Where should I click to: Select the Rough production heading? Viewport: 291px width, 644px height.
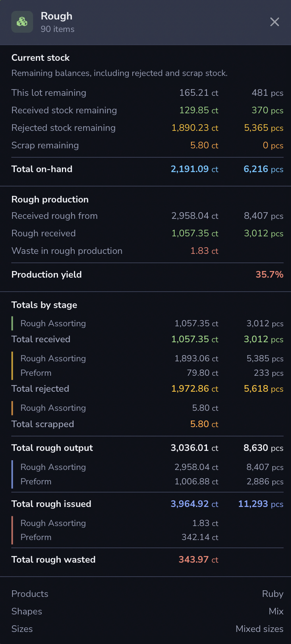click(x=50, y=199)
